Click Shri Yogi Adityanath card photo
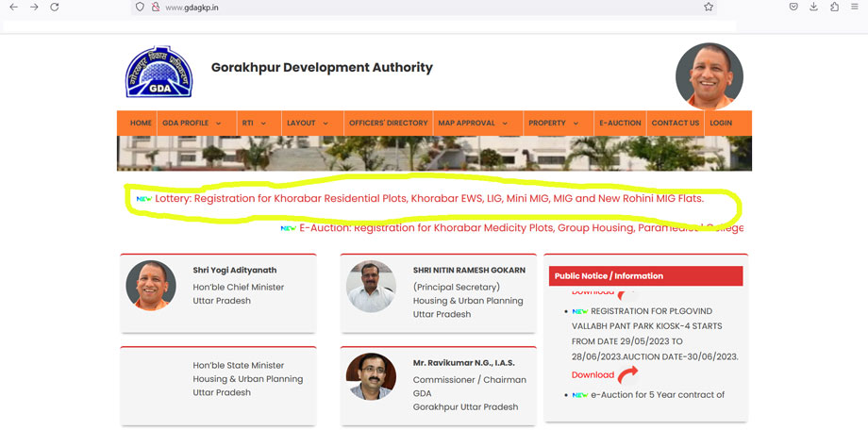Viewport: 868px width, 430px height. (x=151, y=285)
